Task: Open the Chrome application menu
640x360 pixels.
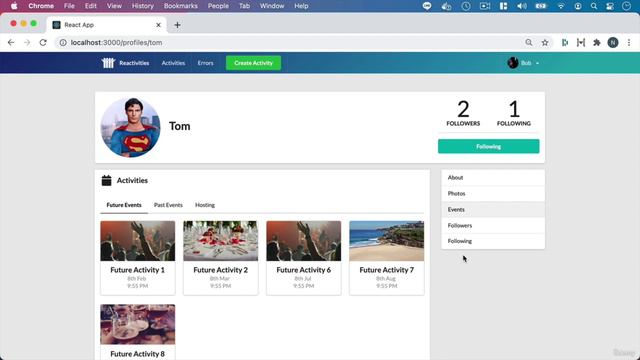Action: (41, 6)
